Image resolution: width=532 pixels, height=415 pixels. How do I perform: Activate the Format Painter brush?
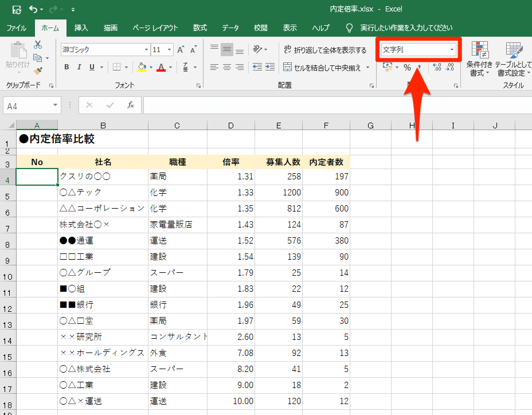(38, 71)
